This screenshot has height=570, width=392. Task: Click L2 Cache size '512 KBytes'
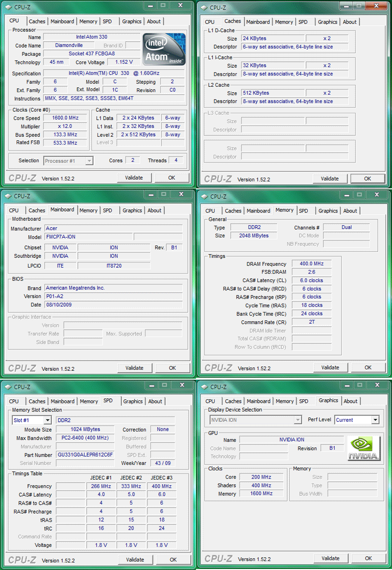[272, 93]
